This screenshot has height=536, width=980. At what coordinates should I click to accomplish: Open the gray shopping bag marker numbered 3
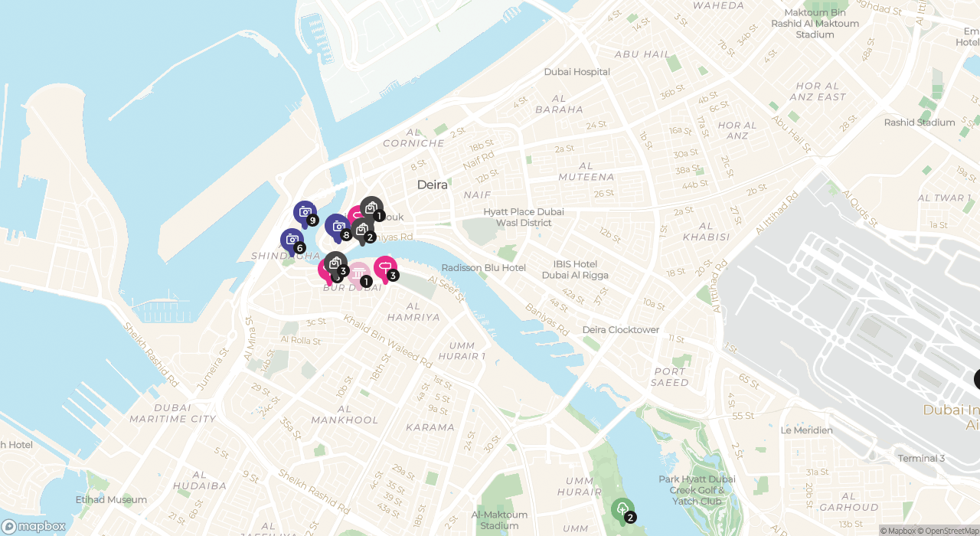pos(335,263)
